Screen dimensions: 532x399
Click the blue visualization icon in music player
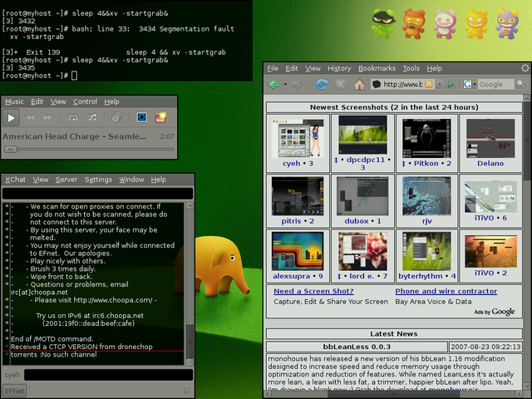pos(142,117)
